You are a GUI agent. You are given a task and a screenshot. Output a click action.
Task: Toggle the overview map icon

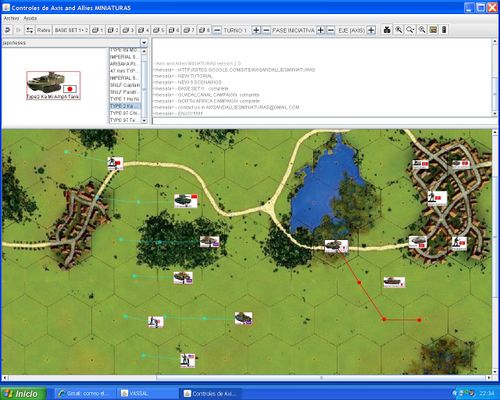433,30
